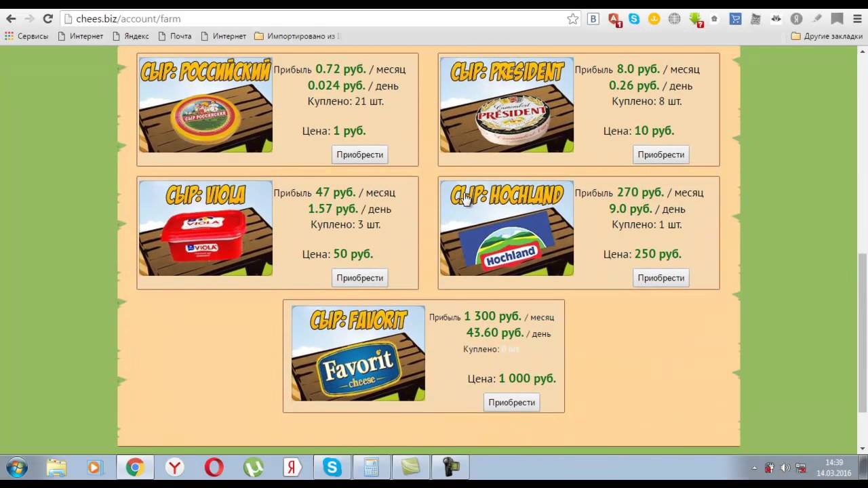Click the '43.60 руб.' daily profit

495,333
